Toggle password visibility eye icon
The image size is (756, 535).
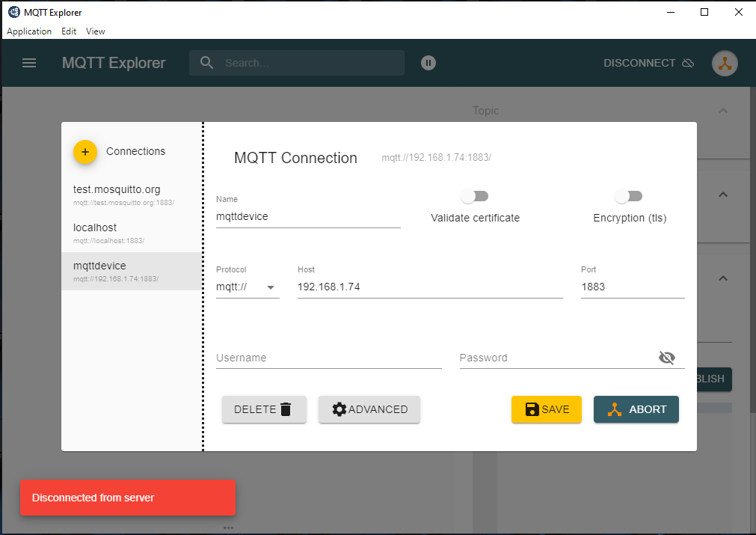tap(667, 358)
